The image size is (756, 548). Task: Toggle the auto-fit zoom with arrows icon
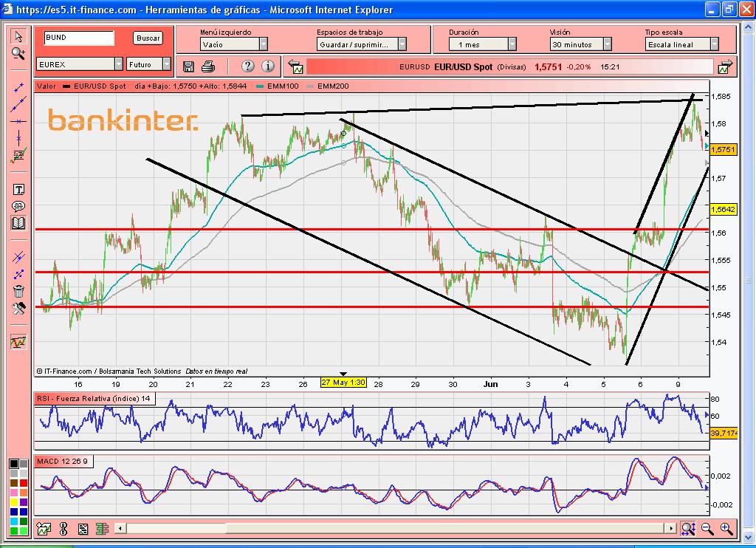(688, 529)
